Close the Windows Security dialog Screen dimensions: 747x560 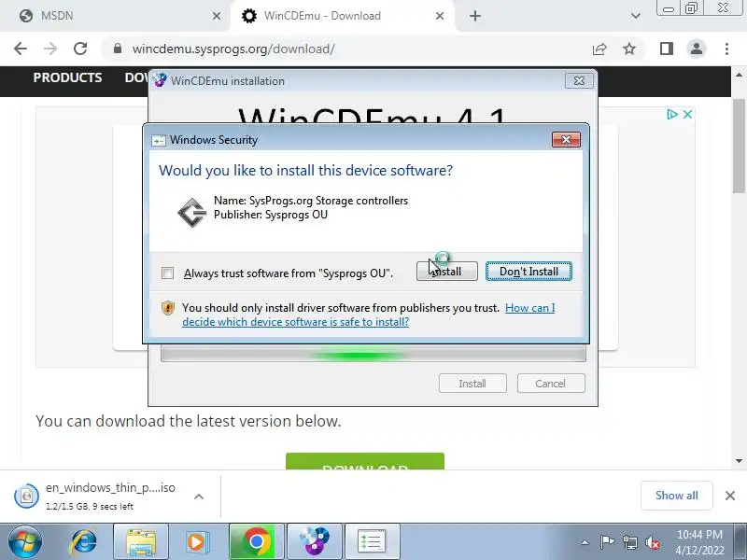tap(566, 139)
